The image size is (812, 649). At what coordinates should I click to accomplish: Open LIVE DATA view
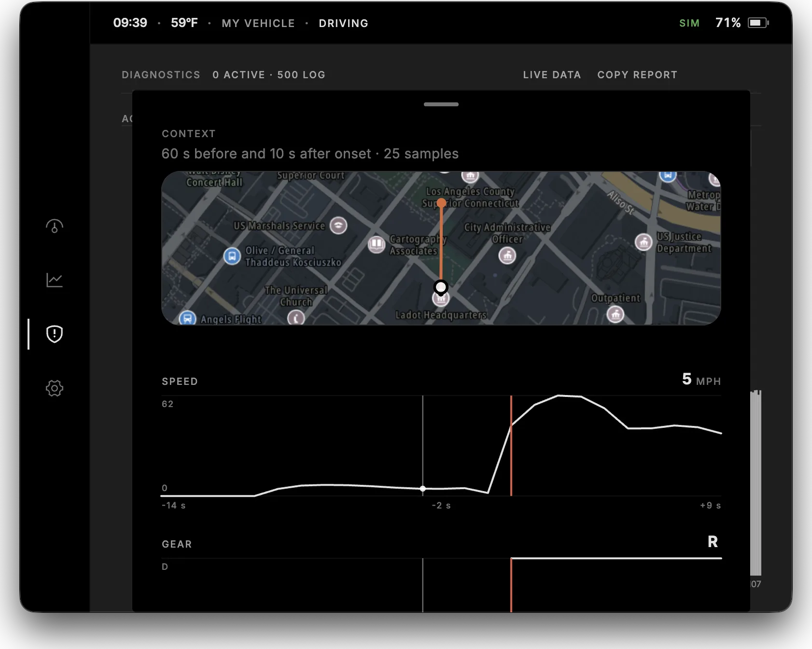click(552, 75)
